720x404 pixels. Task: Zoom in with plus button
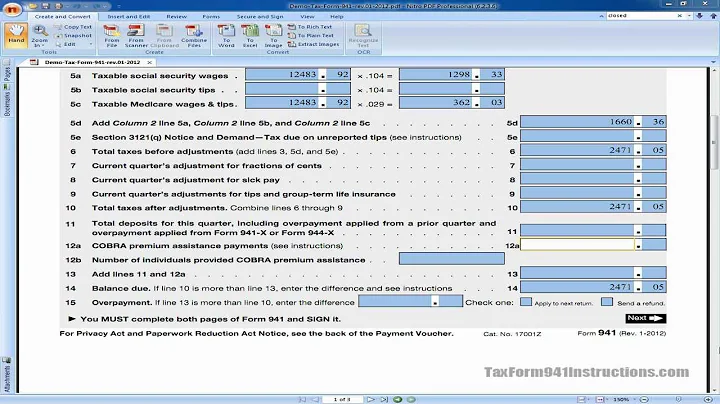(708, 399)
